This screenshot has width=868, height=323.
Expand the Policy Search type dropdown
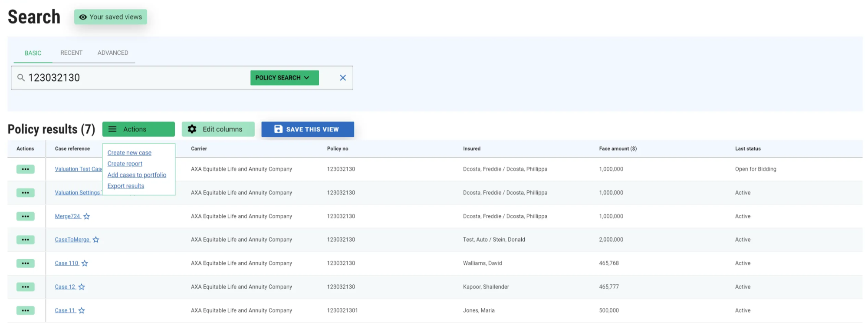(284, 78)
